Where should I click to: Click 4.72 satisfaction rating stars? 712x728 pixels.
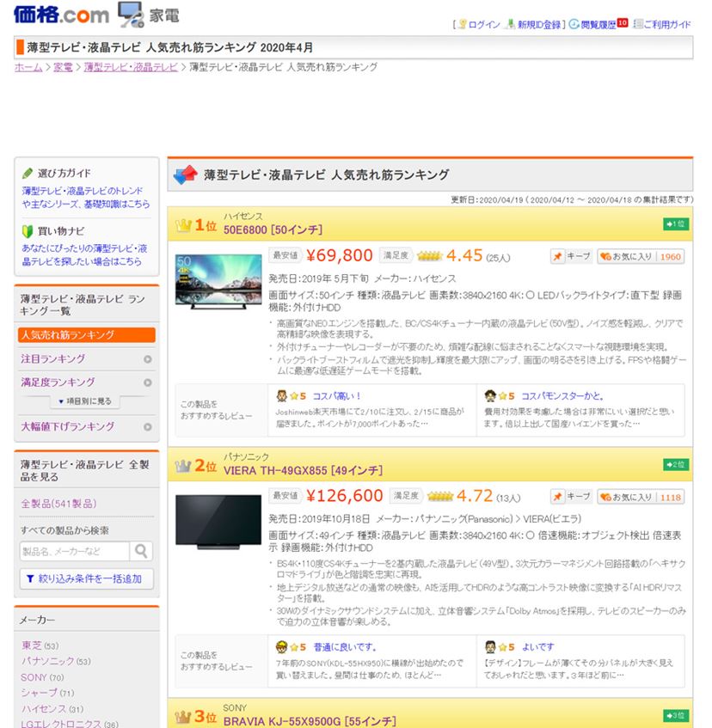point(440,496)
